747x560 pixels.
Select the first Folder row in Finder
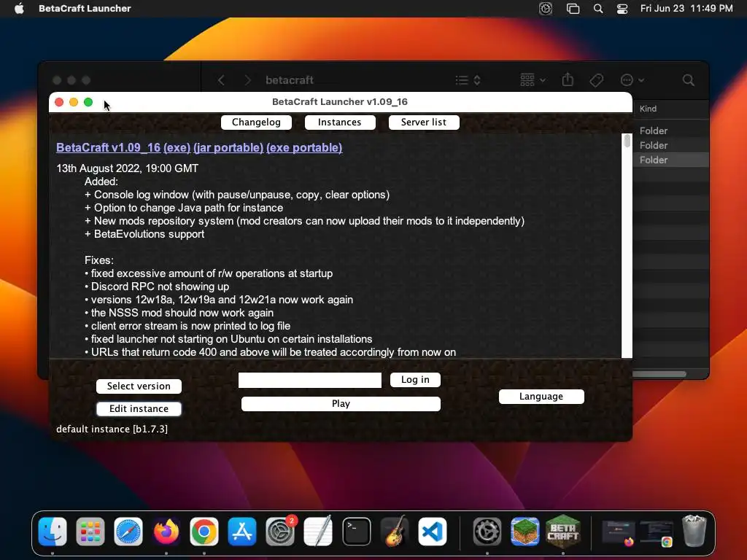coord(671,131)
